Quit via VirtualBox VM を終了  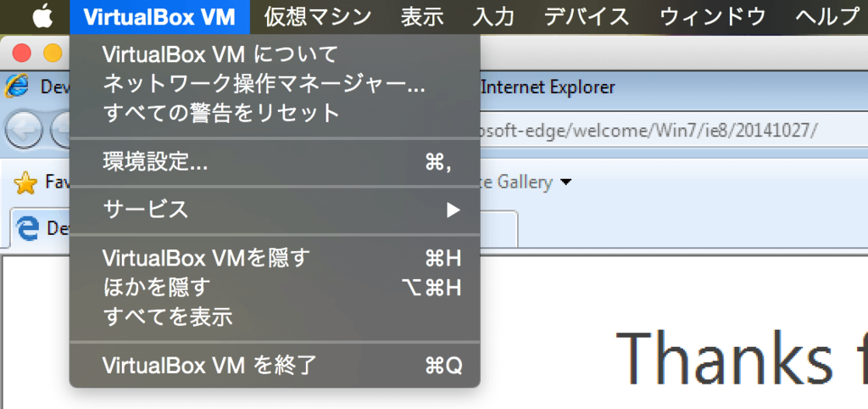275,365
